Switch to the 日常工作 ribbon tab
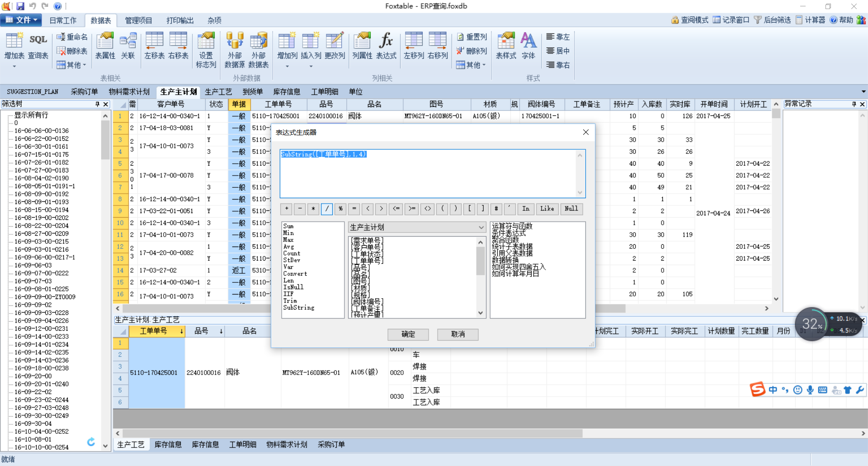 tap(63, 20)
